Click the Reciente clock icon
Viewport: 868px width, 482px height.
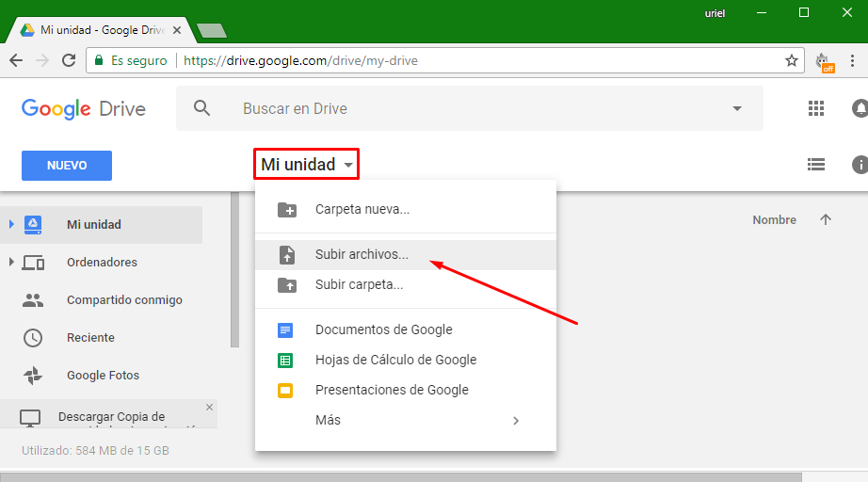tap(33, 338)
